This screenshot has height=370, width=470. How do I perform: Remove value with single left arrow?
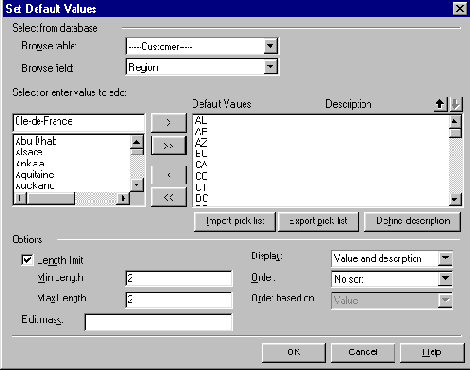(169, 175)
